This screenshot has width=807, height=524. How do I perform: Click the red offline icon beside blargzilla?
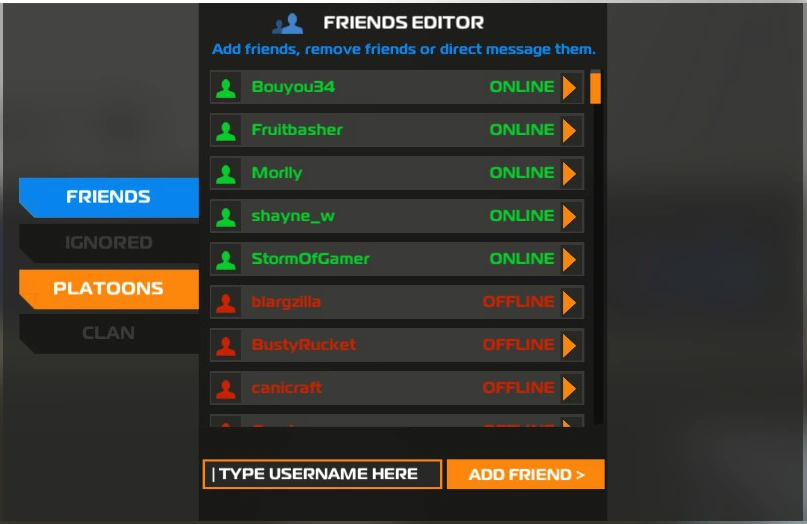click(226, 303)
